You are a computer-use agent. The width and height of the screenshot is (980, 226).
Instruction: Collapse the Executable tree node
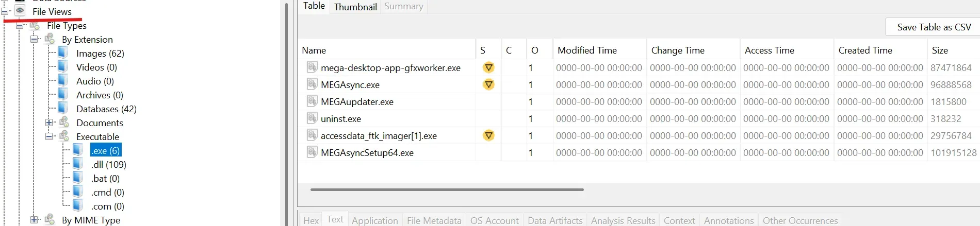click(x=49, y=136)
